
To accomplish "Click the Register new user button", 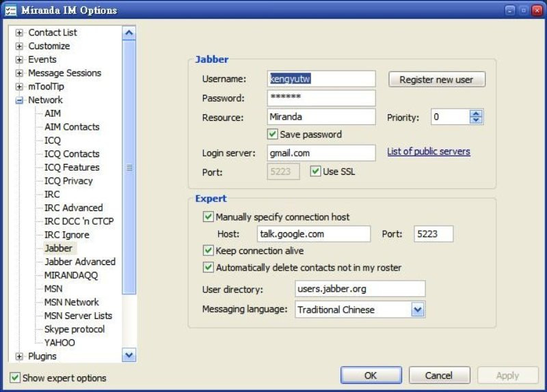I will 437,79.
